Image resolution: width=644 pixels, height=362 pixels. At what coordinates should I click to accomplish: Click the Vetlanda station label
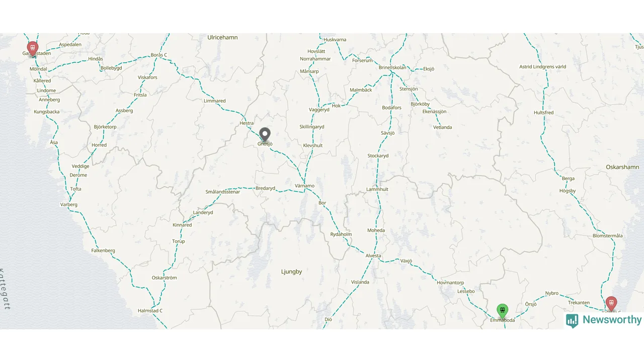[443, 127]
